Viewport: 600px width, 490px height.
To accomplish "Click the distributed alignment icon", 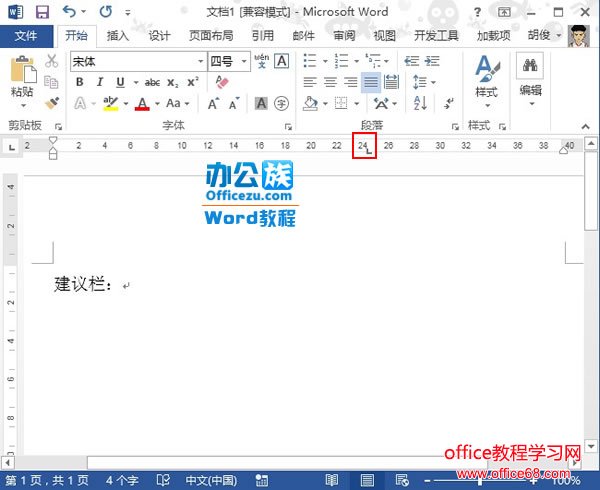I will 391,82.
